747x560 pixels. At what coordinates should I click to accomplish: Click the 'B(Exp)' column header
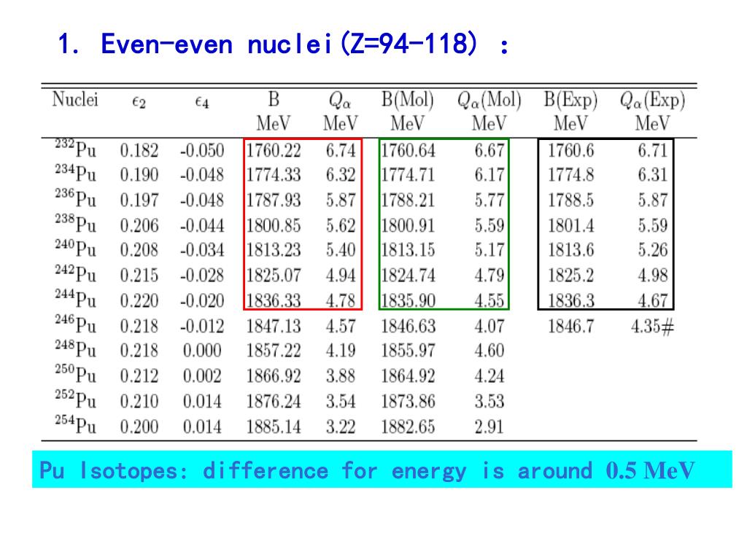[x=570, y=100]
